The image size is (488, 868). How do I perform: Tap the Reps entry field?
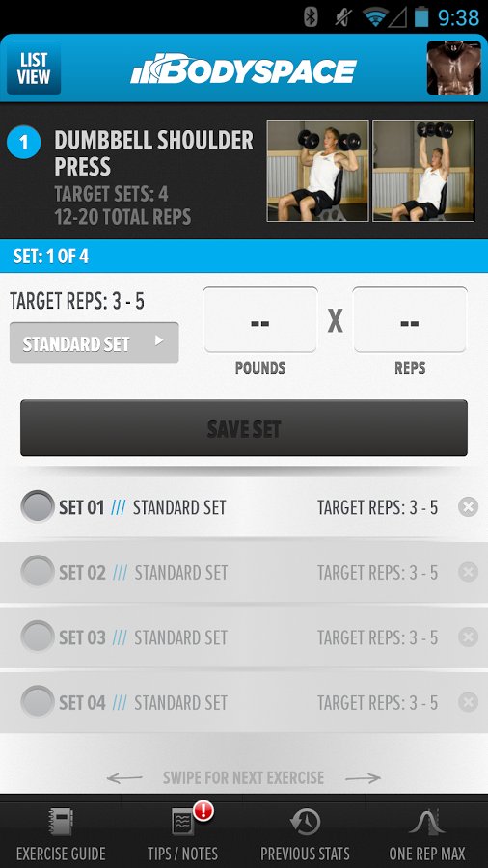pyautogui.click(x=410, y=320)
